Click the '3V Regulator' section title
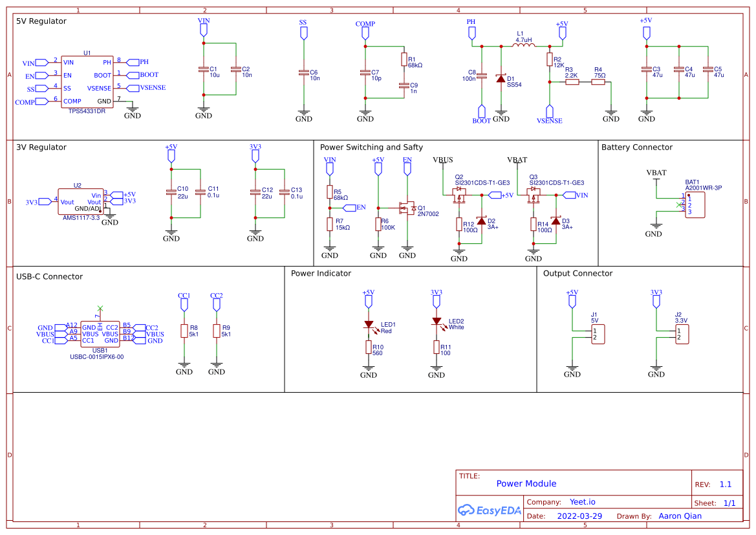The image size is (756, 535). click(41, 147)
